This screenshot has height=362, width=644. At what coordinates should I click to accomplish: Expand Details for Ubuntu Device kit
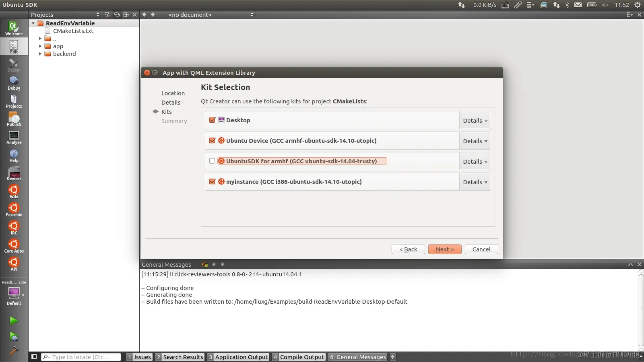point(475,141)
